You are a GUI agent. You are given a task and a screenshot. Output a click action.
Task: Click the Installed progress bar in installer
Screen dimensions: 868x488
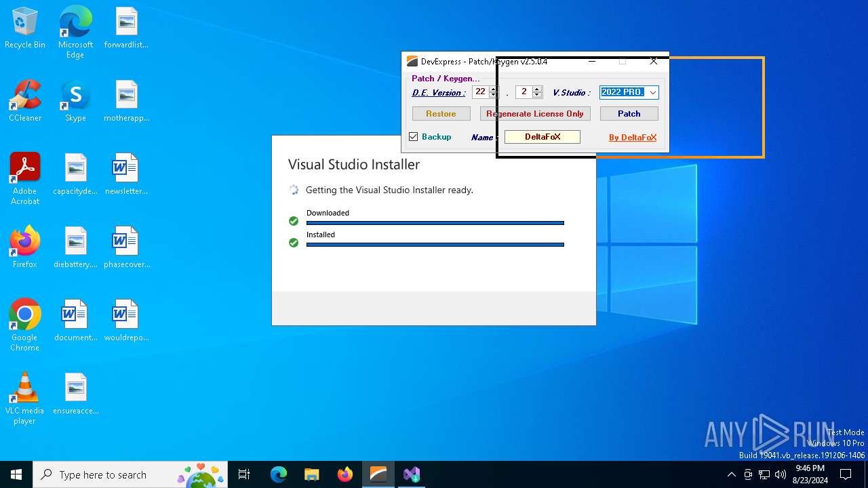[x=435, y=244]
